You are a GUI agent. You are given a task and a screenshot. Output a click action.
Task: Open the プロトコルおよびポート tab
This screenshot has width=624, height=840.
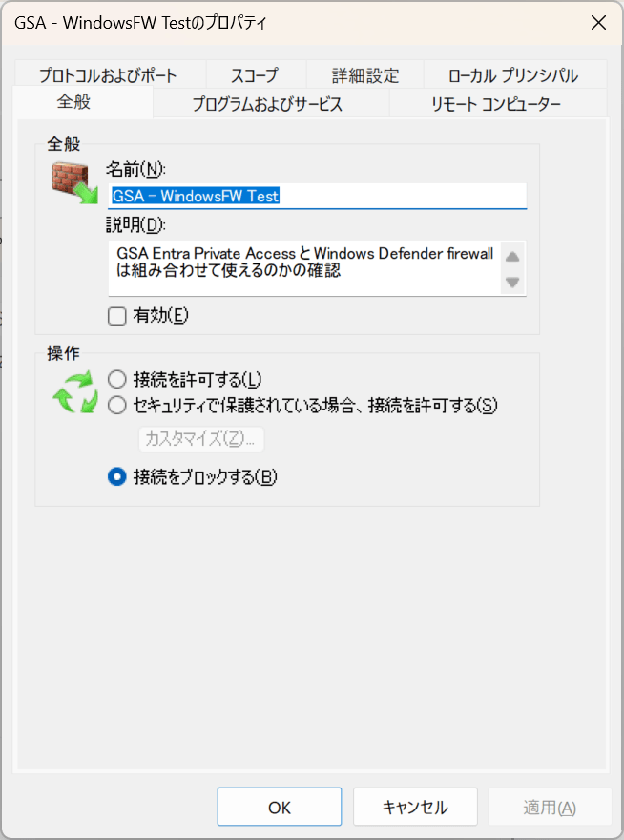[x=108, y=75]
